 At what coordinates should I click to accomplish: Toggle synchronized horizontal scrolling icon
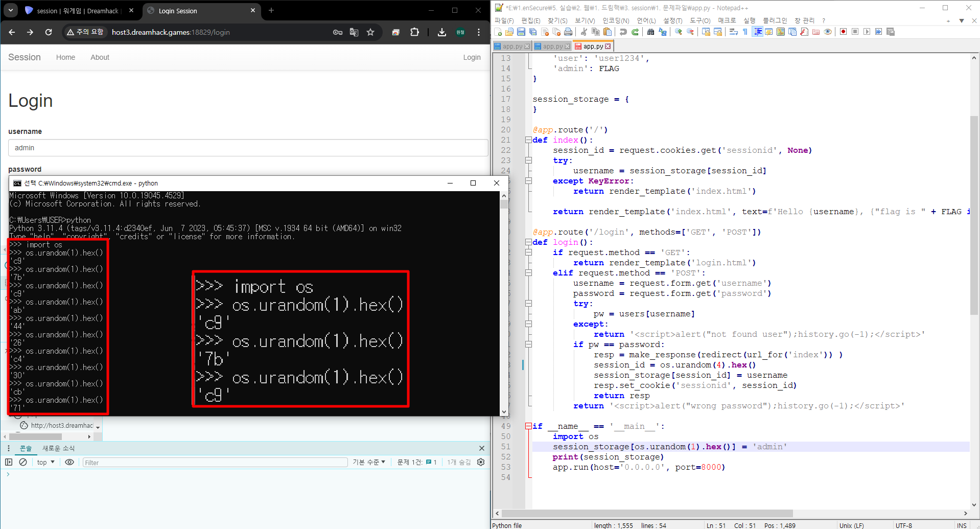click(718, 32)
